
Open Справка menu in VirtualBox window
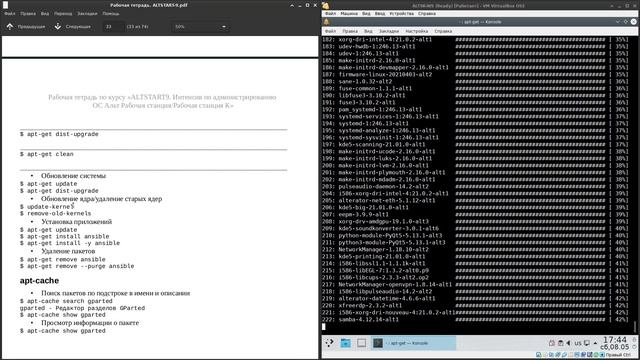pos(427,13)
